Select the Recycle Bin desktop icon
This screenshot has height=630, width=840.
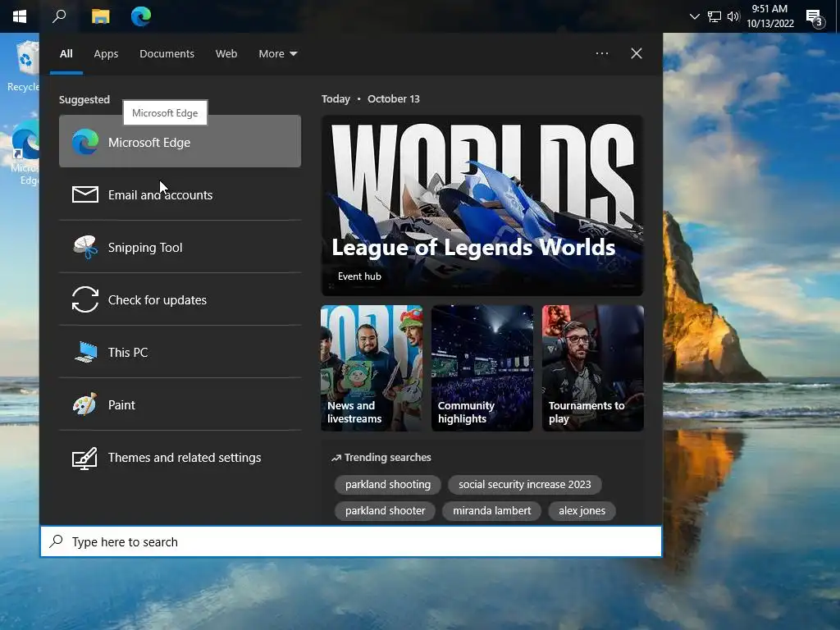[24, 67]
